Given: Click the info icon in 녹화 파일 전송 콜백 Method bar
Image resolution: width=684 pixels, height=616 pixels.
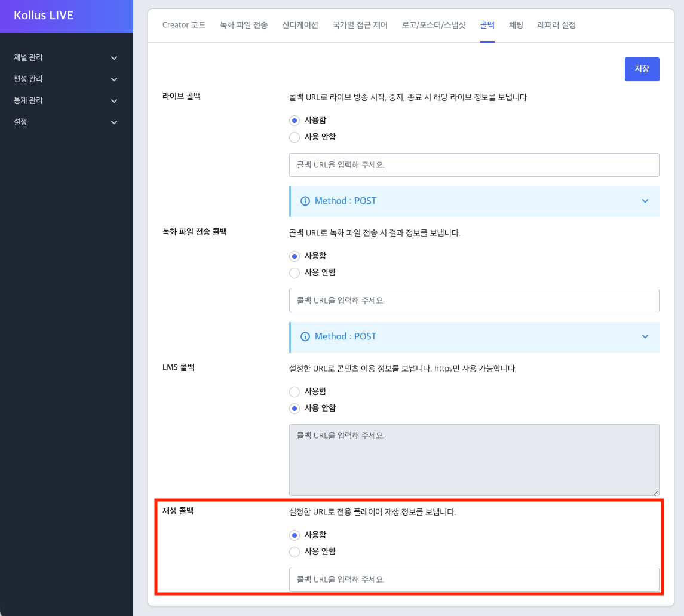Looking at the screenshot, I should click(305, 336).
